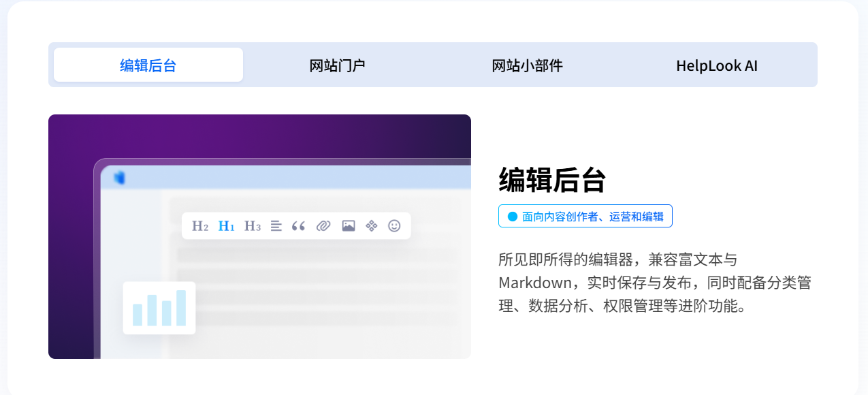868x395 pixels.
Task: Click the four-diamond component icon
Action: [x=372, y=226]
